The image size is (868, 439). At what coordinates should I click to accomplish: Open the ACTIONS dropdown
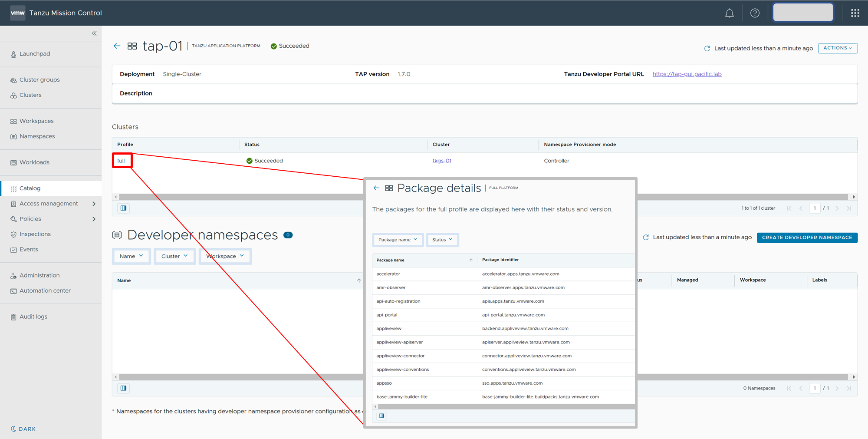coord(837,48)
